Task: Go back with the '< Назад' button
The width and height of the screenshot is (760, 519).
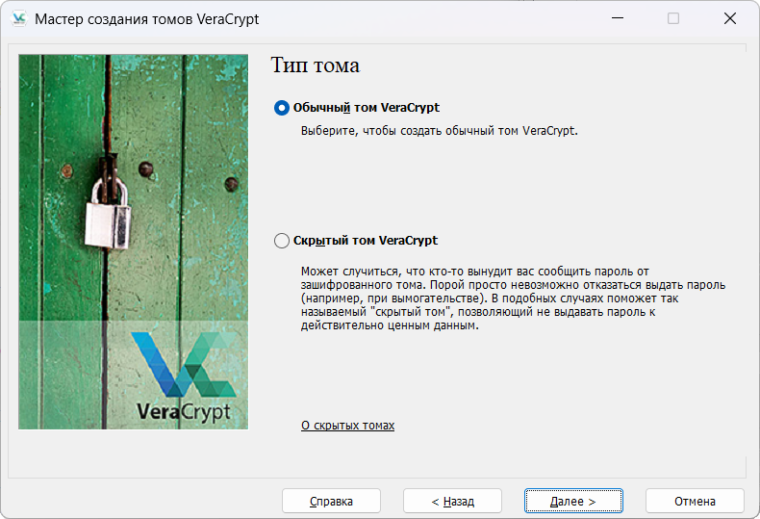Action: [452, 501]
